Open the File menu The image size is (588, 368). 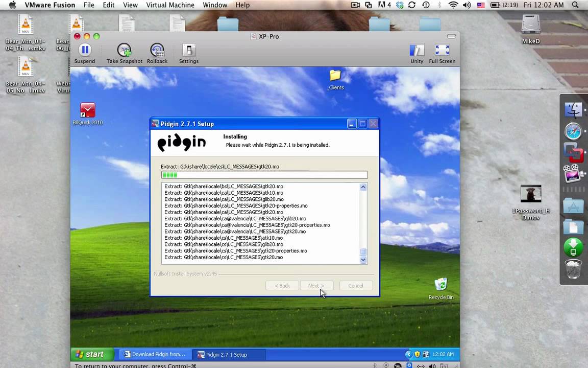click(89, 5)
